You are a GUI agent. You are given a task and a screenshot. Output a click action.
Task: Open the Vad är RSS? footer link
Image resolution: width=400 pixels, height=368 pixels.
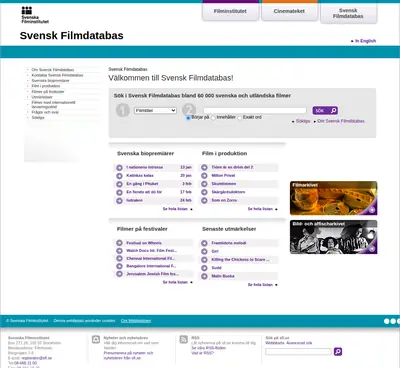[x=202, y=353]
